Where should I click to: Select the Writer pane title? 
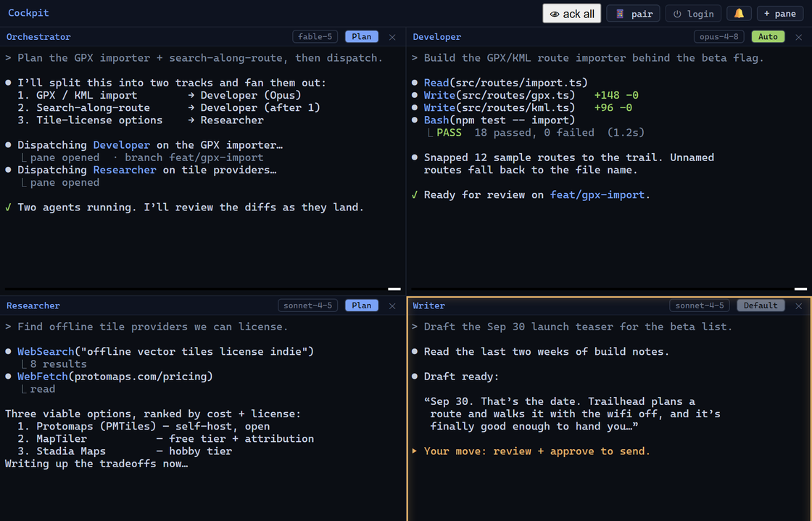tap(428, 305)
